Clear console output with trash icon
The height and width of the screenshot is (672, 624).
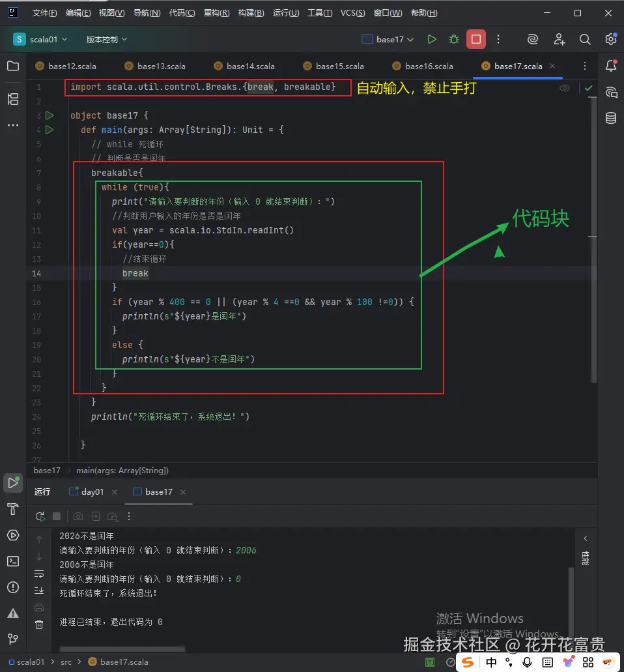point(39,624)
